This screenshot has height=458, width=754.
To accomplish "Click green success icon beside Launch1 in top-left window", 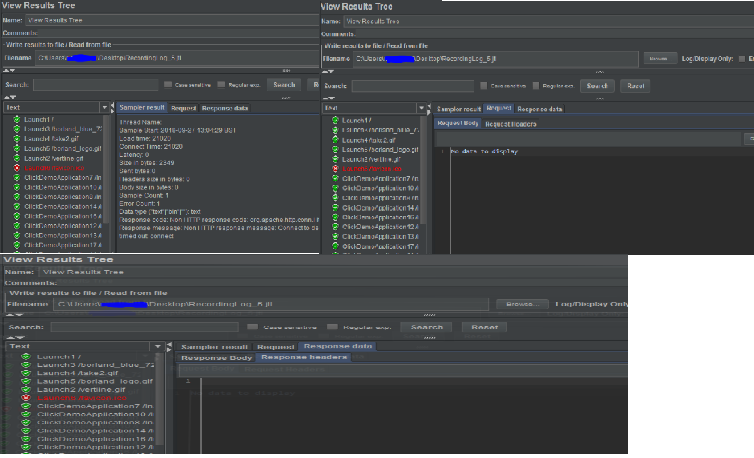I will (x=16, y=120).
